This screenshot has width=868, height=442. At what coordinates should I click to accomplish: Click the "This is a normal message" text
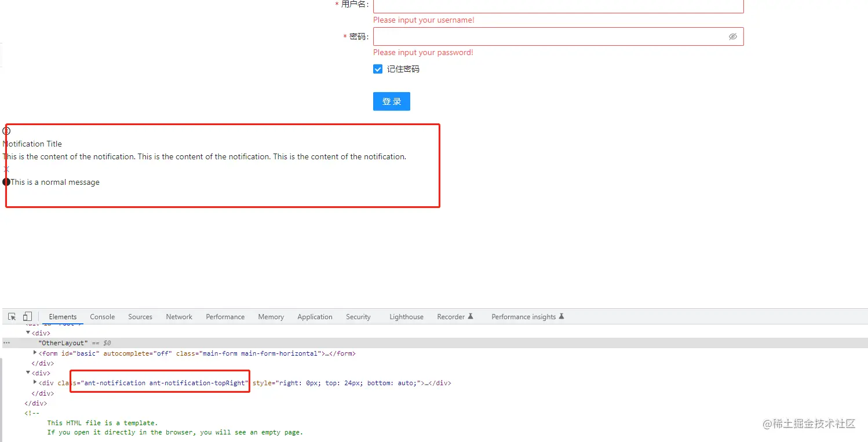(55, 182)
